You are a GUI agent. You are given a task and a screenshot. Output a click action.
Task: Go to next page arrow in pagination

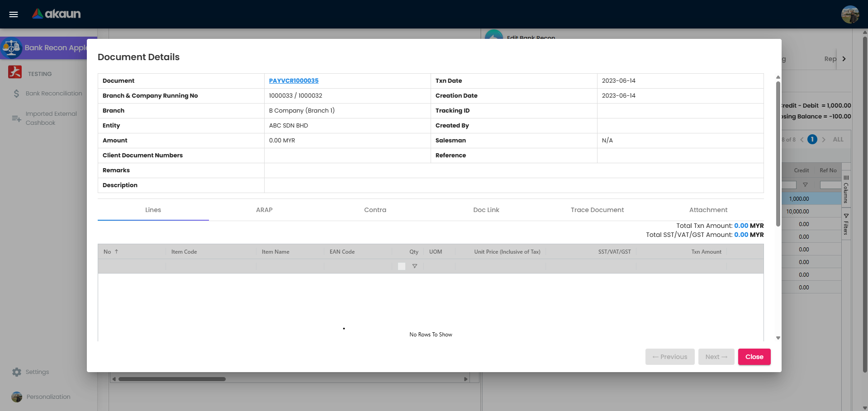point(824,140)
